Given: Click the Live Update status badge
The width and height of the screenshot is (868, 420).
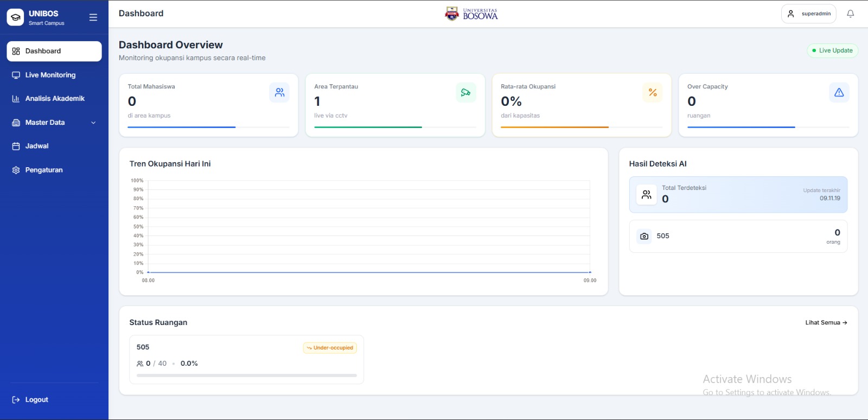Looking at the screenshot, I should coord(832,50).
